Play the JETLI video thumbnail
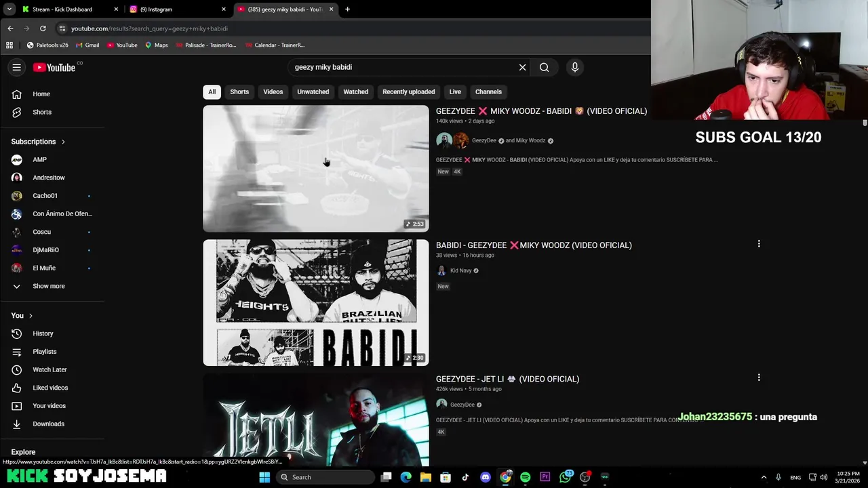Screen dimensions: 868x488 pyautogui.click(x=316, y=420)
